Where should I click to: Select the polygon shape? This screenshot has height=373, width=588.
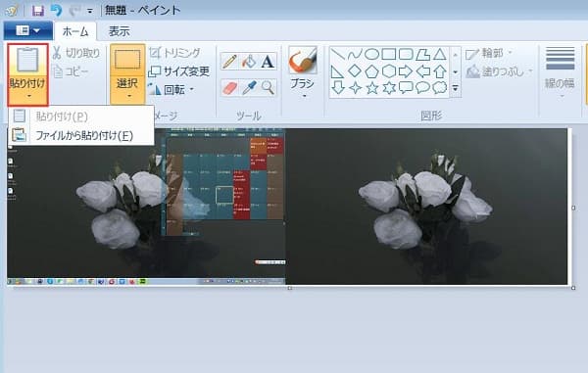[x=422, y=55]
